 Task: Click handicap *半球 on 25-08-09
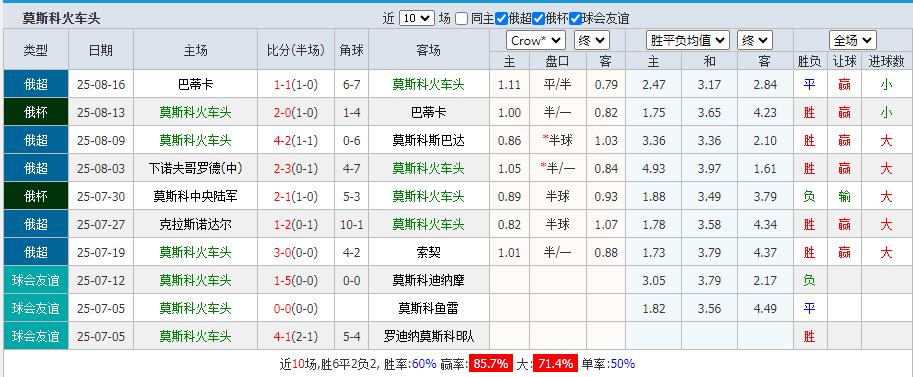(557, 140)
